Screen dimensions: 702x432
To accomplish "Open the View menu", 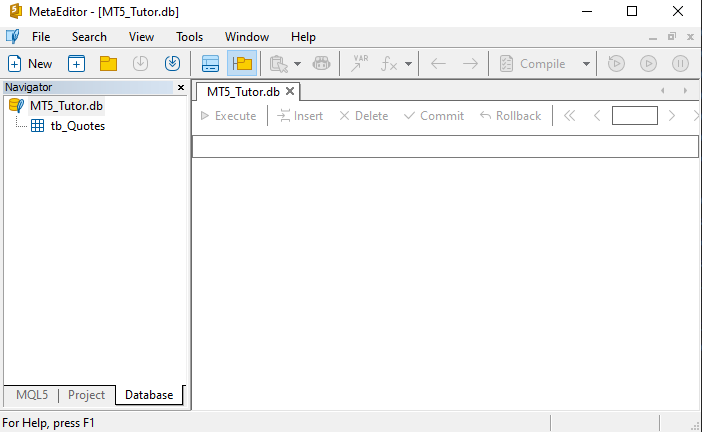I will 141,37.
